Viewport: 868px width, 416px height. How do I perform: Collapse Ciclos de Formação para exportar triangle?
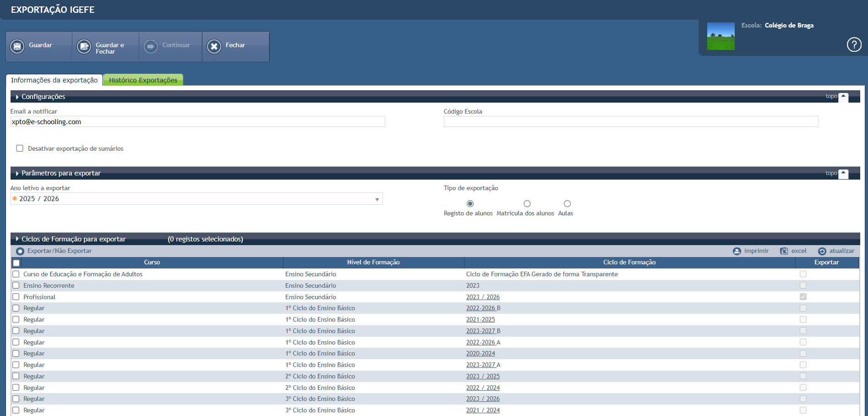pos(17,239)
